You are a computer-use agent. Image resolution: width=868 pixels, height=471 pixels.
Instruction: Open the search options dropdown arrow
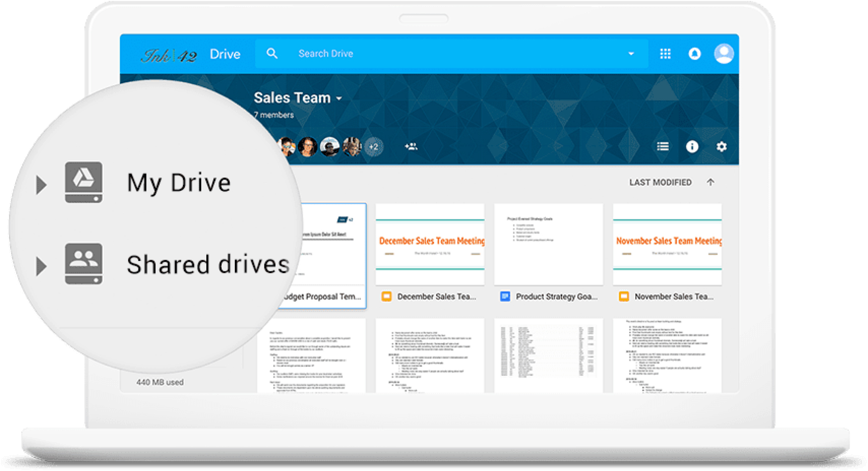click(631, 54)
